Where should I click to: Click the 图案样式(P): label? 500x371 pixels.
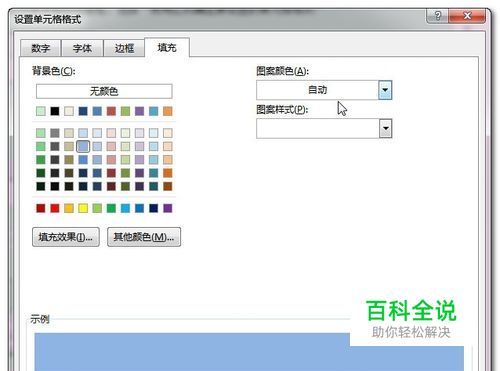point(282,109)
